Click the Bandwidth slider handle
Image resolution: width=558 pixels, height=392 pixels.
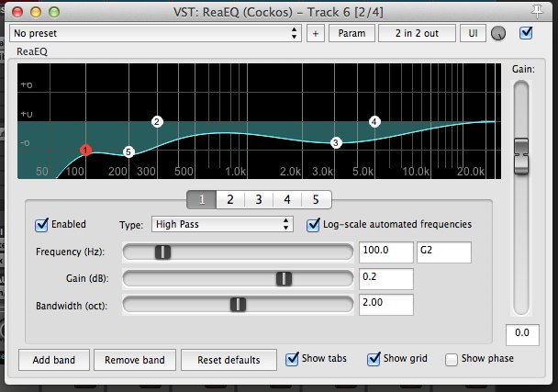tap(238, 304)
